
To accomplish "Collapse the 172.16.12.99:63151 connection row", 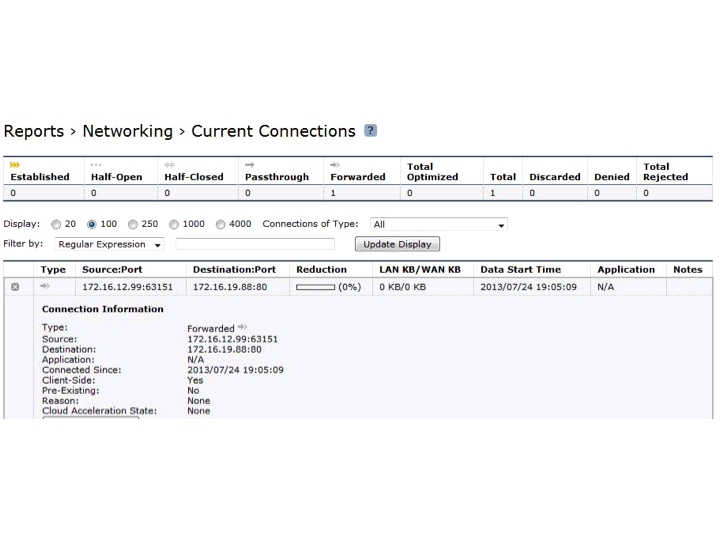I will (15, 287).
